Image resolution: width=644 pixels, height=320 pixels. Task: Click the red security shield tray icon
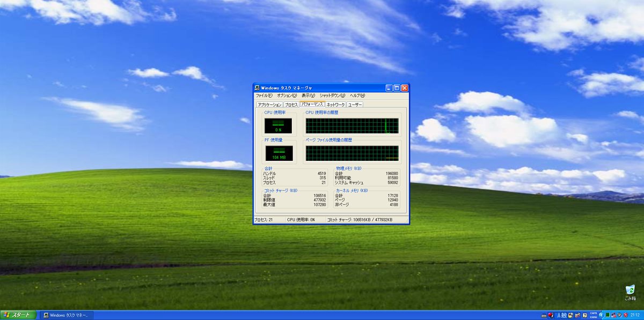pos(626,315)
